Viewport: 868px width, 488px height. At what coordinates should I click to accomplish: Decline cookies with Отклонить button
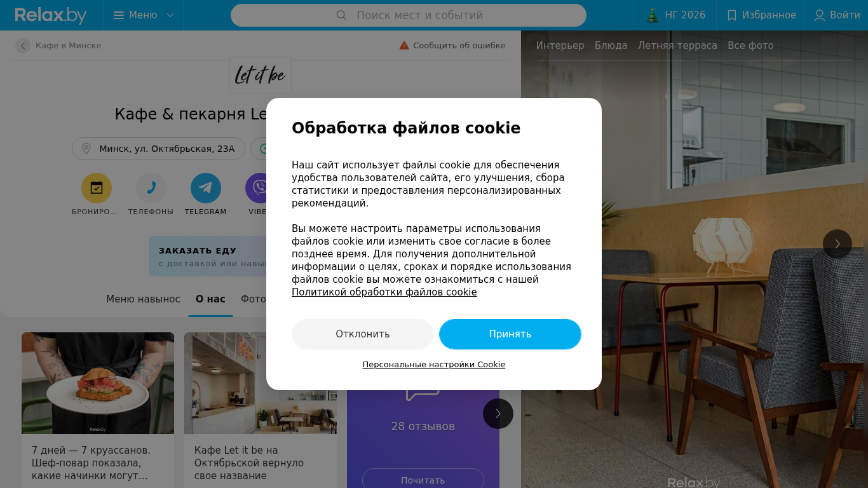(x=363, y=334)
